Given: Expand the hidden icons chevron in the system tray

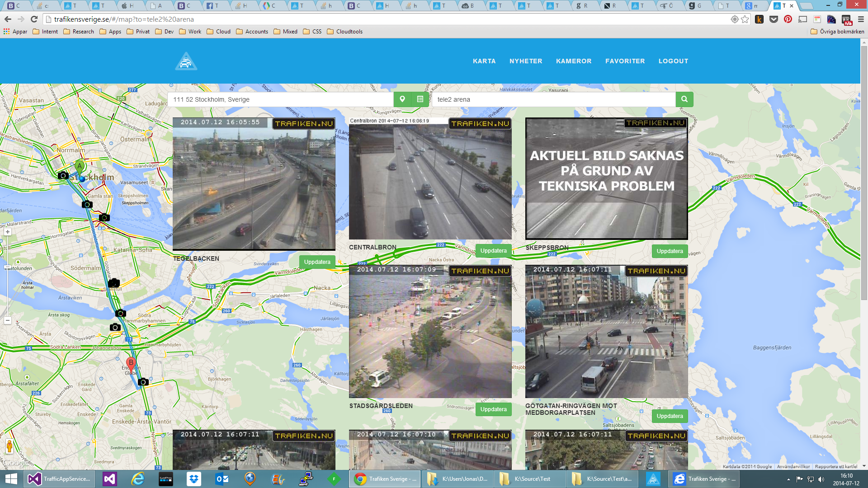Looking at the screenshot, I should click(788, 479).
